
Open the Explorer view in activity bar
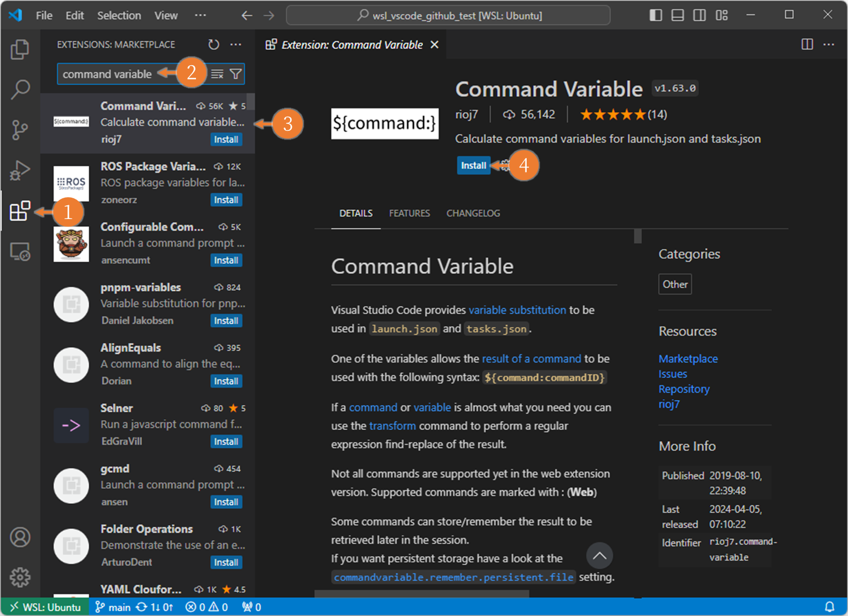coord(20,49)
